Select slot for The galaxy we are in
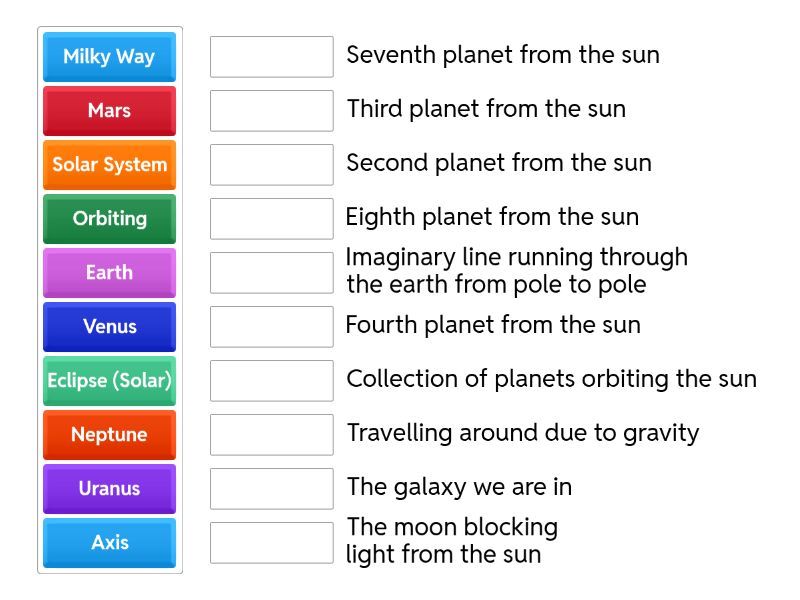This screenshot has height=600, width=800. 271,488
